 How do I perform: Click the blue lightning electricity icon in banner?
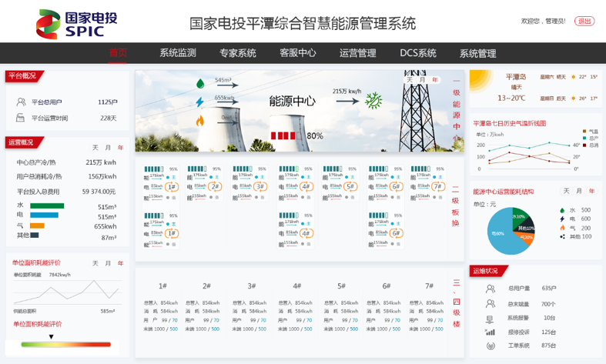click(x=200, y=102)
